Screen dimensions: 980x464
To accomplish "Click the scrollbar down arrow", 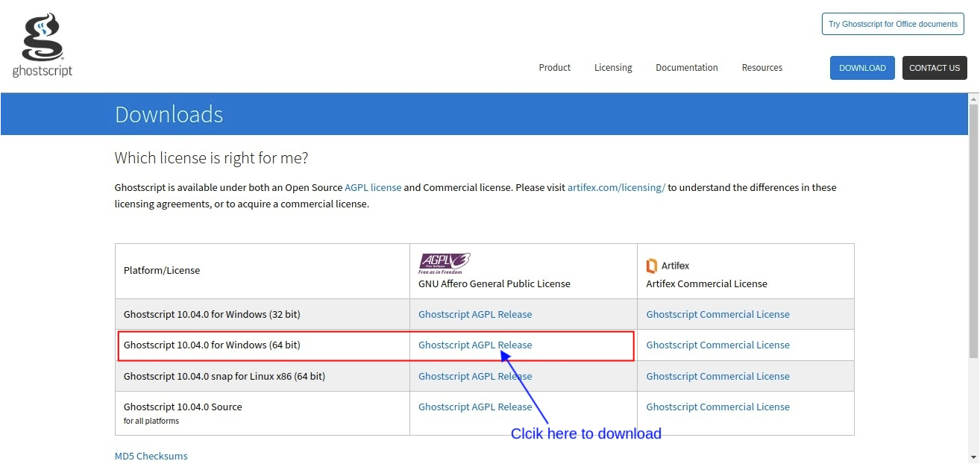I will pos(973,457).
